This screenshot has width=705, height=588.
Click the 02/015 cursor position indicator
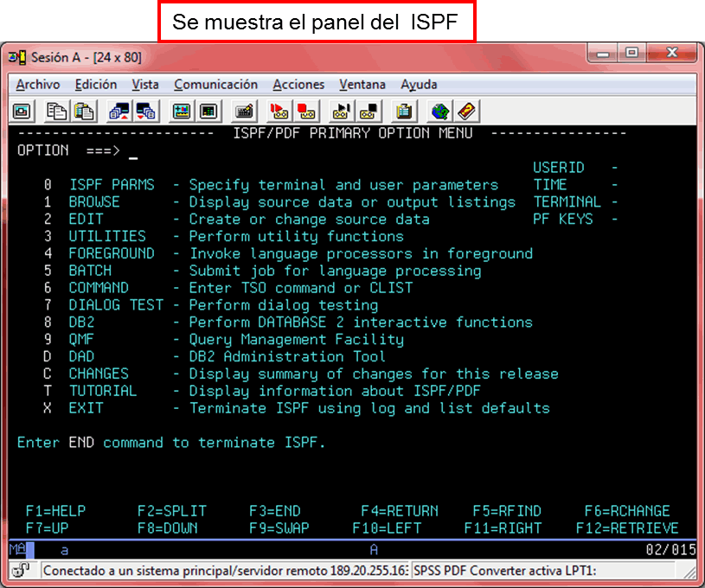coord(670,549)
